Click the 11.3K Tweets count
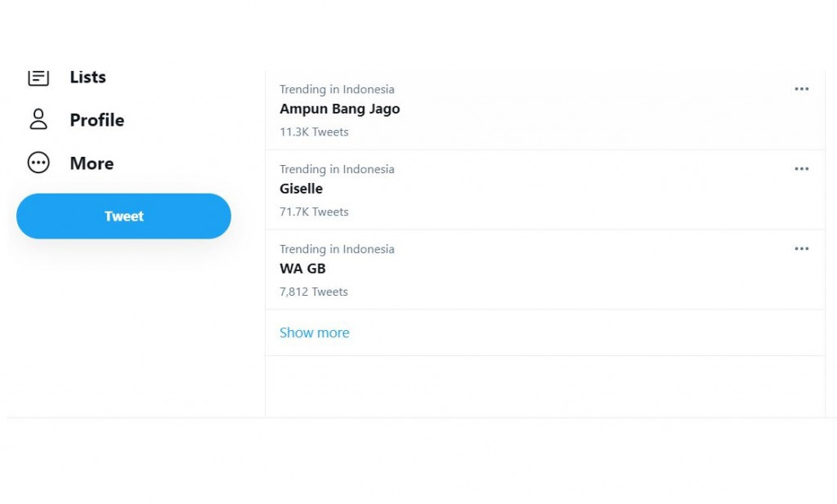 314,132
